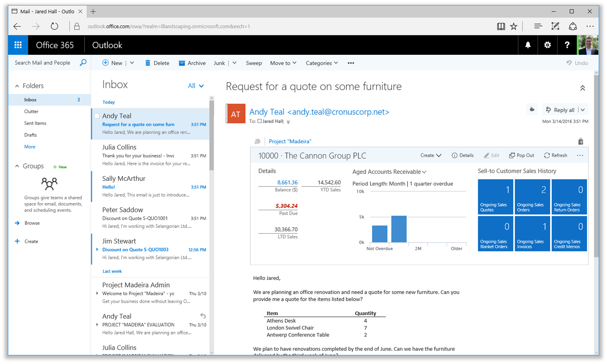The width and height of the screenshot is (607, 364).
Task: Click the AT sender avatar
Action: [236, 114]
